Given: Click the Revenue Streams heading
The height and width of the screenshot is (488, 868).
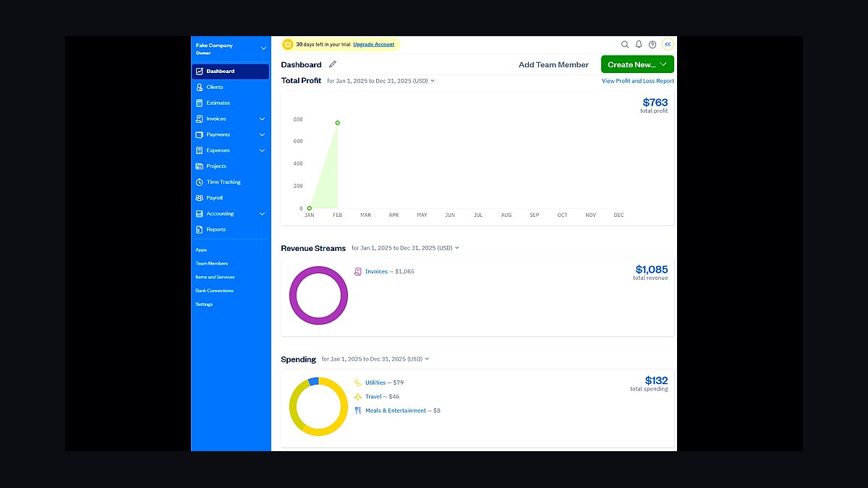Looking at the screenshot, I should tap(313, 248).
